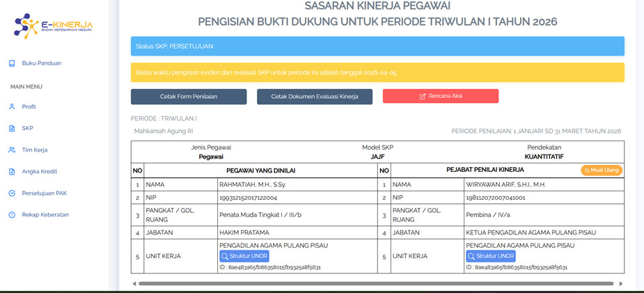This screenshot has width=644, height=293.
Task: Go to the Tim Kerja menu
Action: pyautogui.click(x=35, y=150)
